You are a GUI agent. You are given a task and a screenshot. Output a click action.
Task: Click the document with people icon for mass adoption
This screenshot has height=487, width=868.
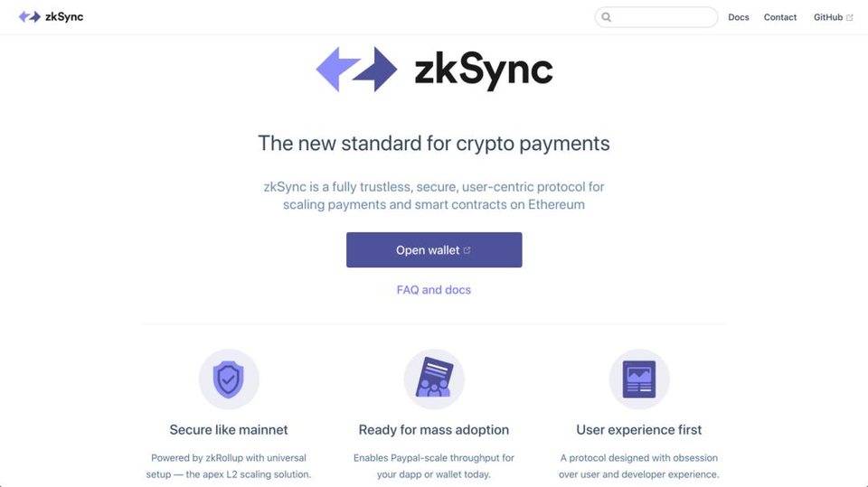tap(434, 379)
